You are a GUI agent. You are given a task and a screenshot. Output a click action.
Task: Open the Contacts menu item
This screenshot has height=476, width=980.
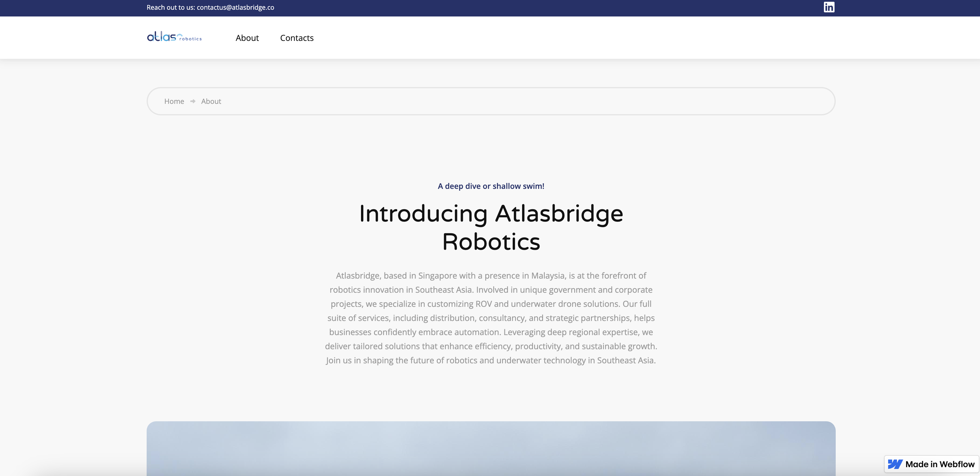coord(297,38)
